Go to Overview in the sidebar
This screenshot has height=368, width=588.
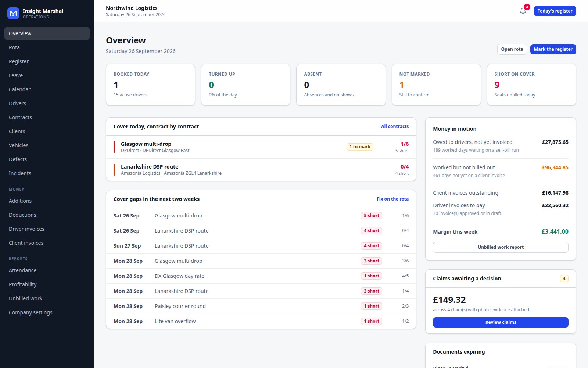47,33
